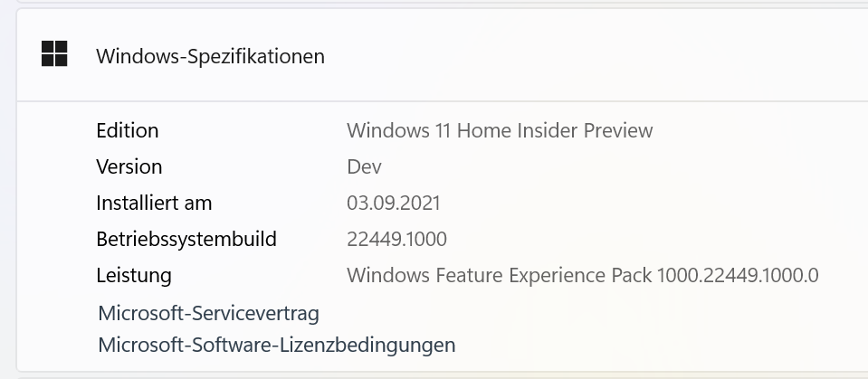Viewport: 868px width, 379px height.
Task: Click the Betriebssystembuild label
Action: click(x=186, y=240)
